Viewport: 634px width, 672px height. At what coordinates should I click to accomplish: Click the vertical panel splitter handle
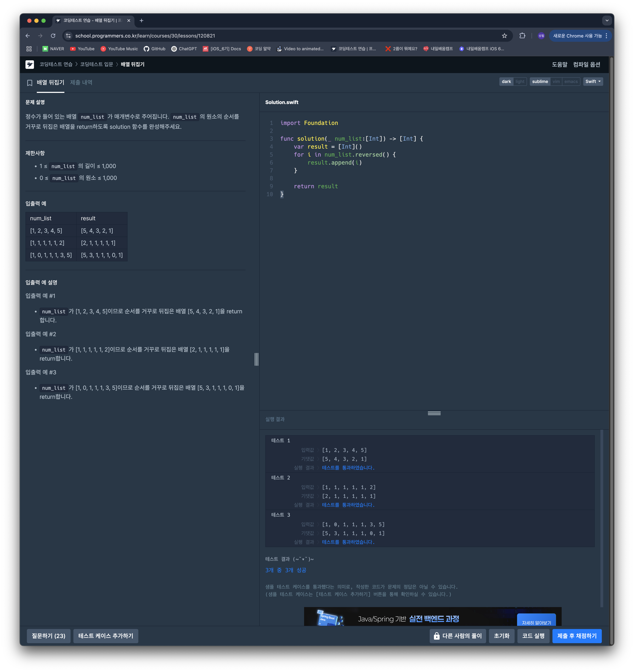coord(257,359)
